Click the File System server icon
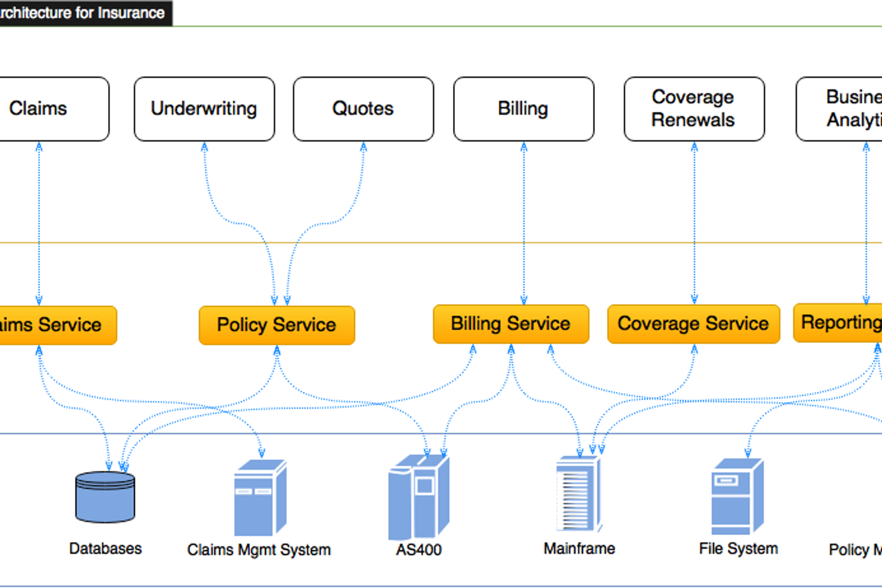 coord(737,497)
